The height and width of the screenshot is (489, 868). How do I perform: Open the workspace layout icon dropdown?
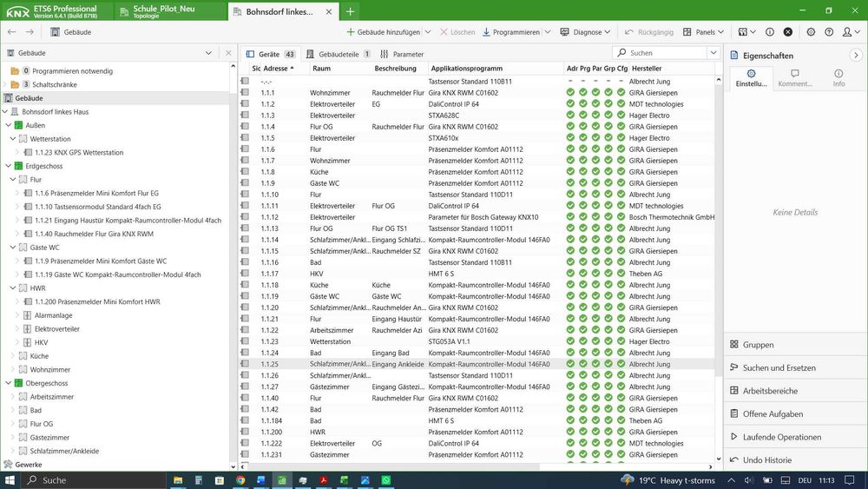(746, 32)
